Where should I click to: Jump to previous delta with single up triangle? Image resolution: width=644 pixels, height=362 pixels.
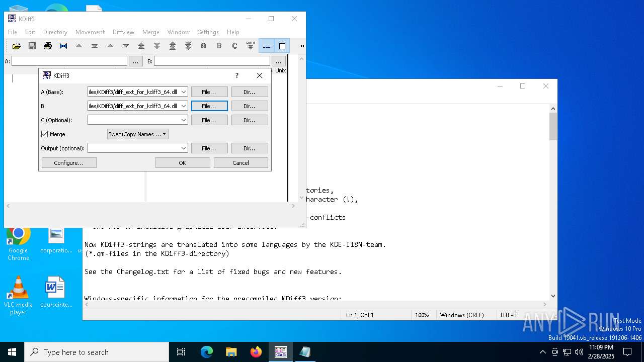[x=110, y=46]
